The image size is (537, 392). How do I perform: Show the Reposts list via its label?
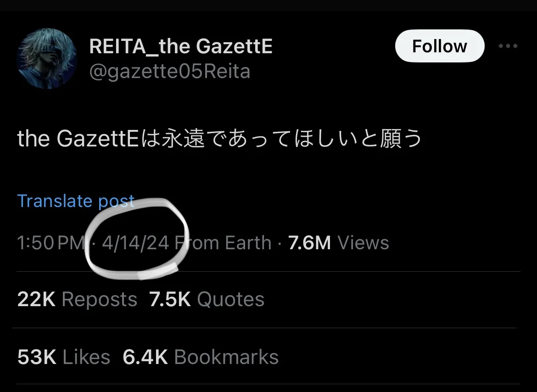click(x=99, y=299)
